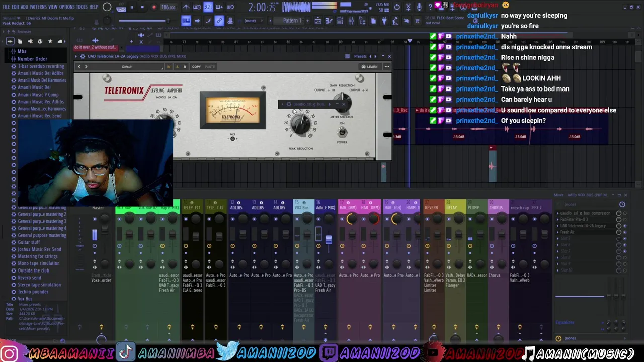The image size is (644, 362).
Task: Click the COPY button in plugin toolbar
Action: point(196,67)
